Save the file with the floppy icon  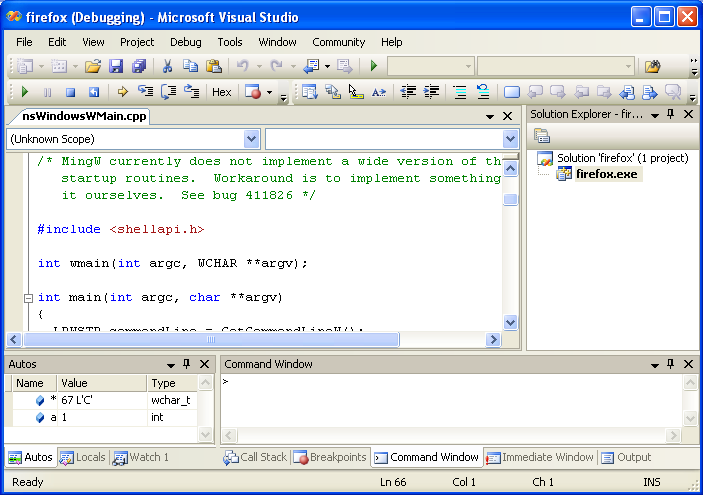[116, 66]
